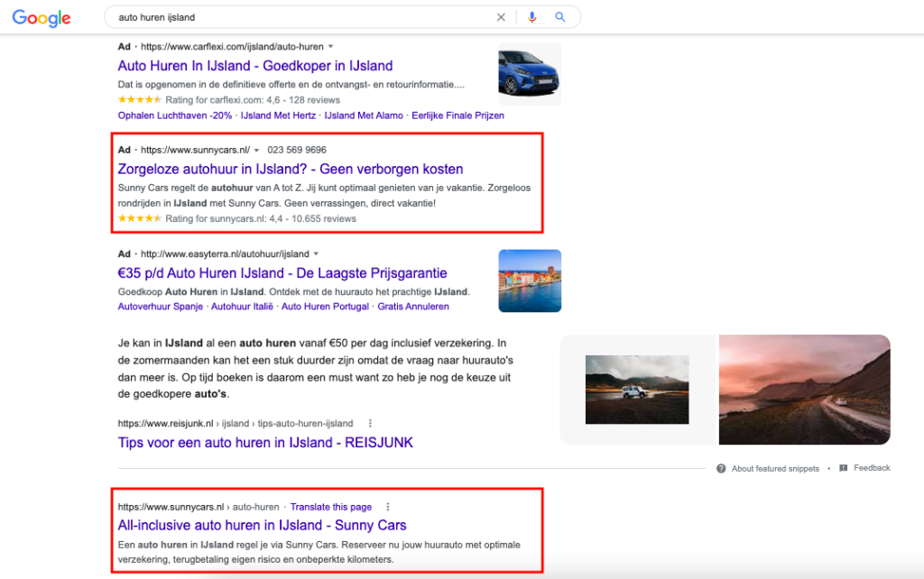924x579 pixels.
Task: Open 'About featured snippets' link
Action: point(775,469)
